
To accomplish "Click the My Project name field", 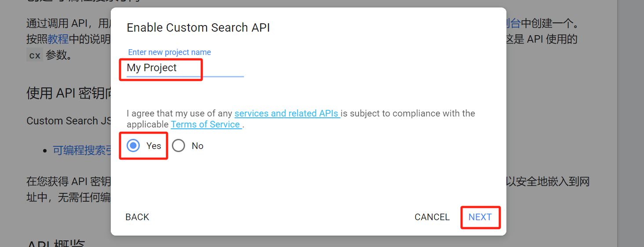I will (x=185, y=68).
